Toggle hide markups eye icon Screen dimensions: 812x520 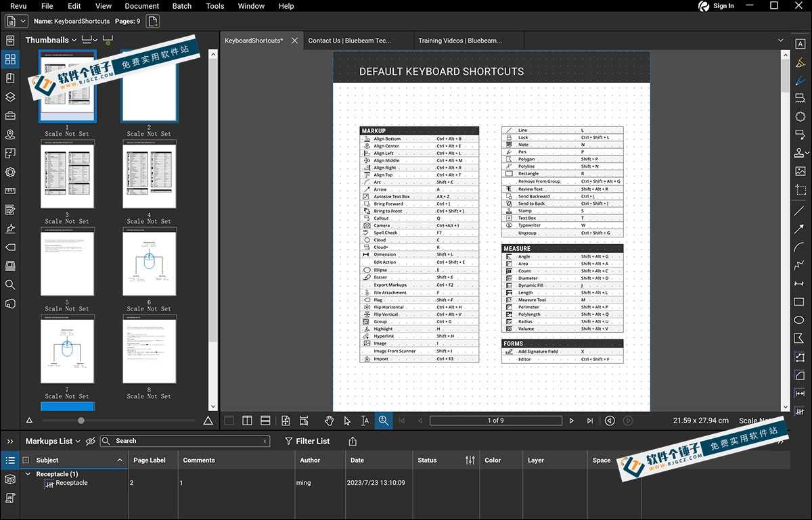pyautogui.click(x=90, y=441)
